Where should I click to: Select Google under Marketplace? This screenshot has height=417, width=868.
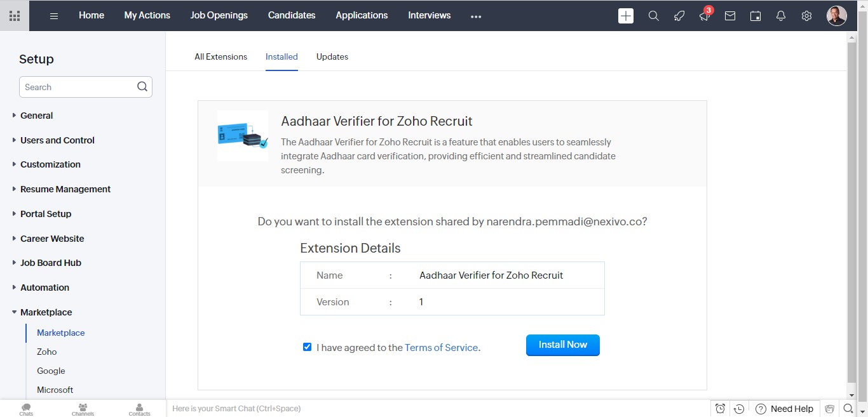51,371
